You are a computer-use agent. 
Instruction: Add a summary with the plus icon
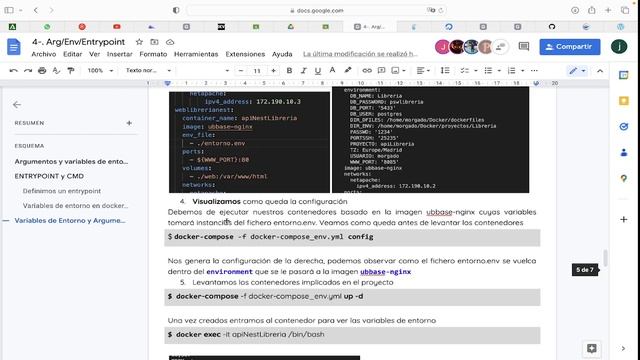[x=129, y=123]
